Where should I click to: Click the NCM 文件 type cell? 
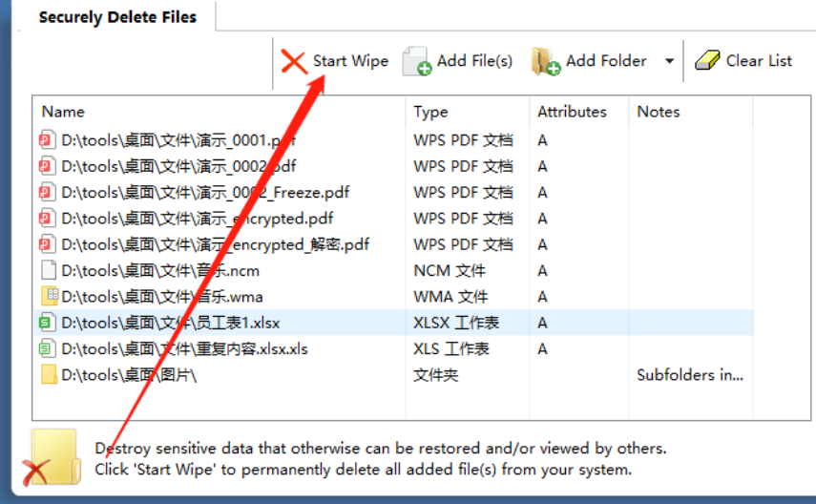pyautogui.click(x=450, y=270)
